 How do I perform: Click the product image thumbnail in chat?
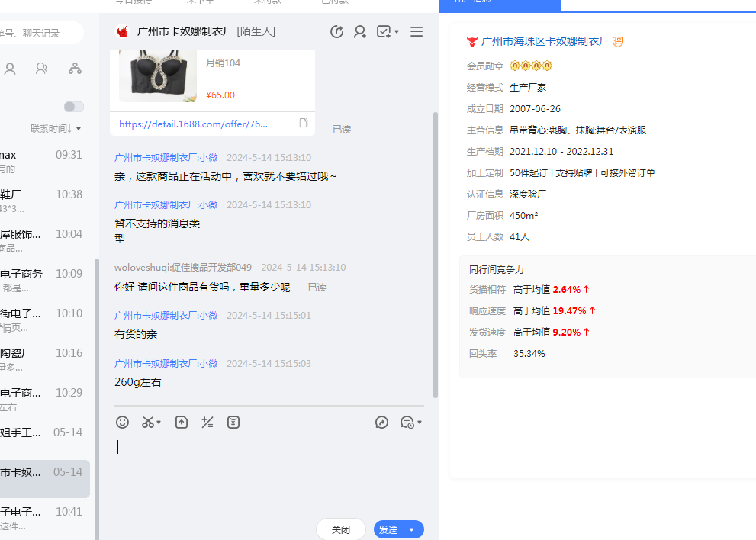click(x=156, y=76)
